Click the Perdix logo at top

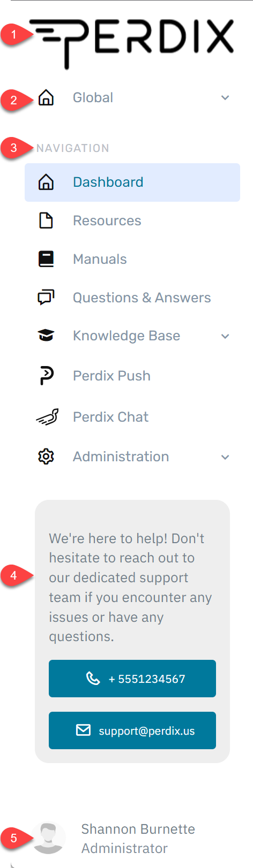coord(132,43)
